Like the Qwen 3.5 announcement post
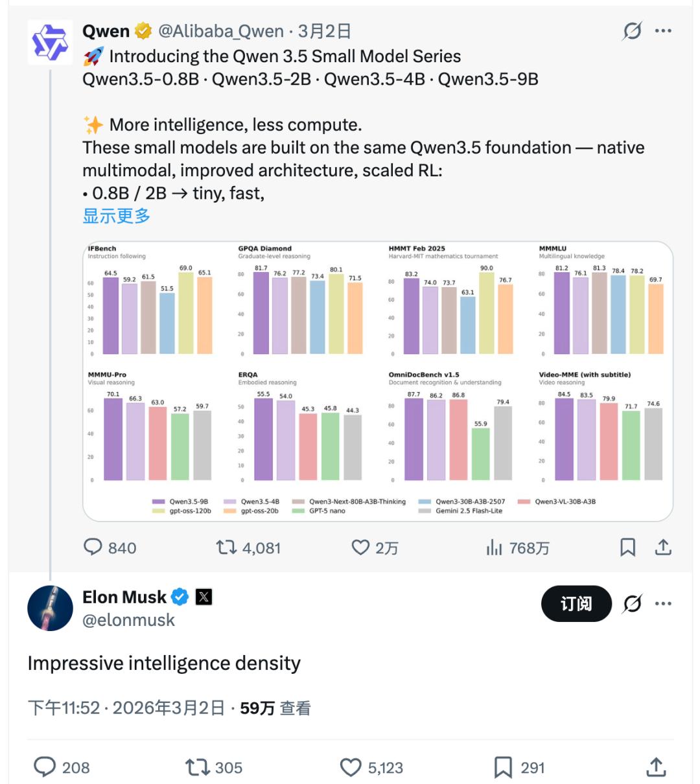 pyautogui.click(x=360, y=548)
